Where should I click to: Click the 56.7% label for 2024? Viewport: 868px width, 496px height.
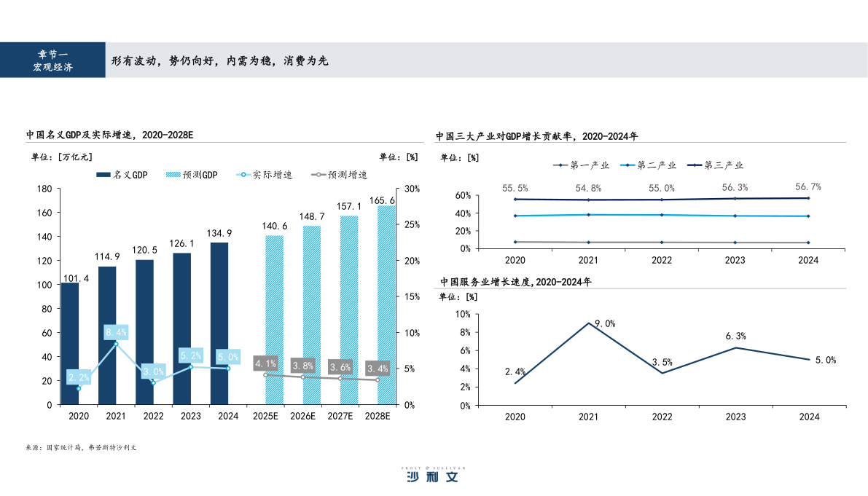tap(808, 187)
